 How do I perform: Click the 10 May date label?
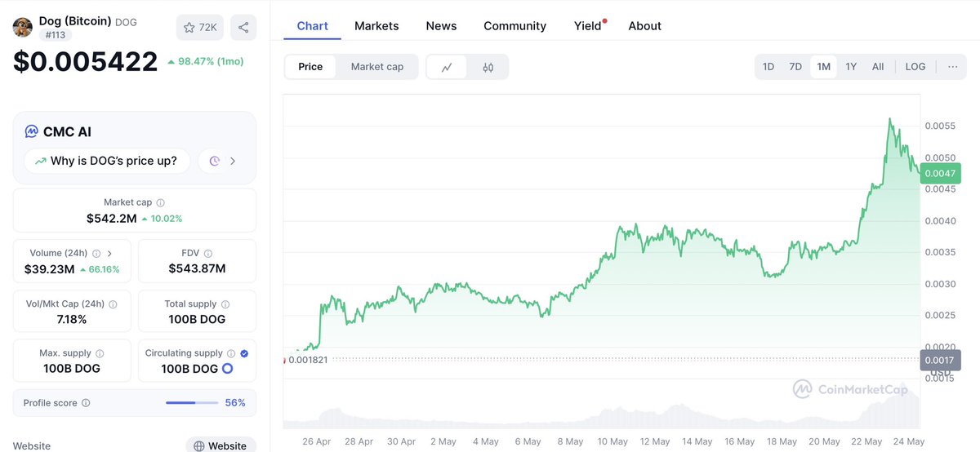tap(612, 441)
